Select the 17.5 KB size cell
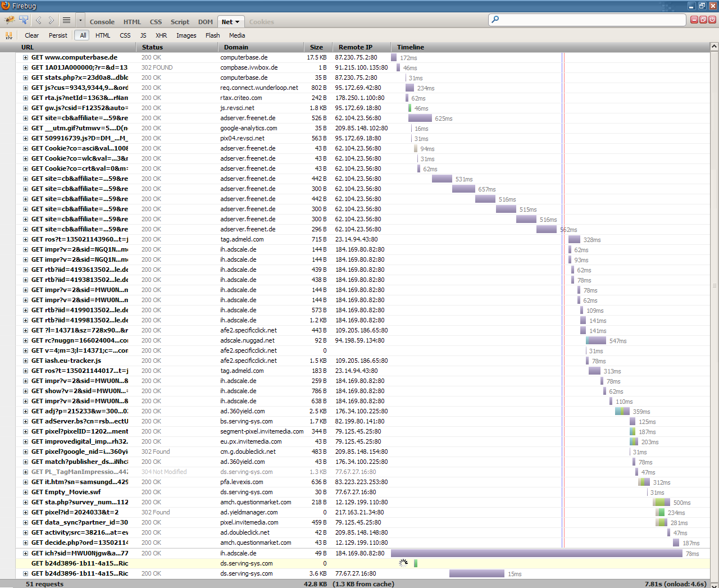719x588 pixels. coord(317,57)
